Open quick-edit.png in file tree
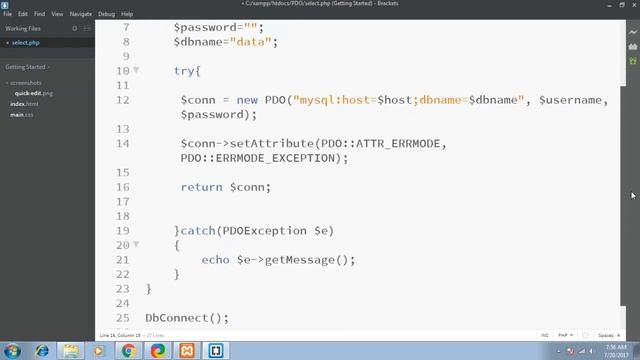Viewport: 640px width, 360px height. pos(33,93)
